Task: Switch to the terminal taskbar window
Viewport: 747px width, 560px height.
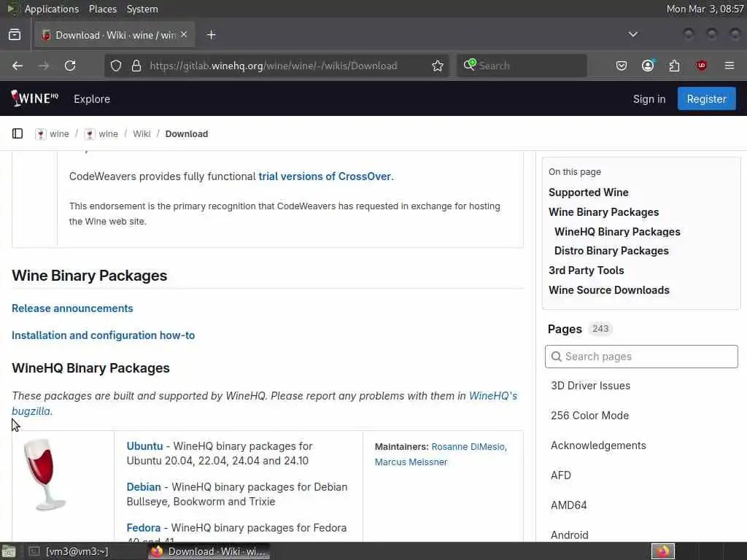Action: click(x=69, y=551)
